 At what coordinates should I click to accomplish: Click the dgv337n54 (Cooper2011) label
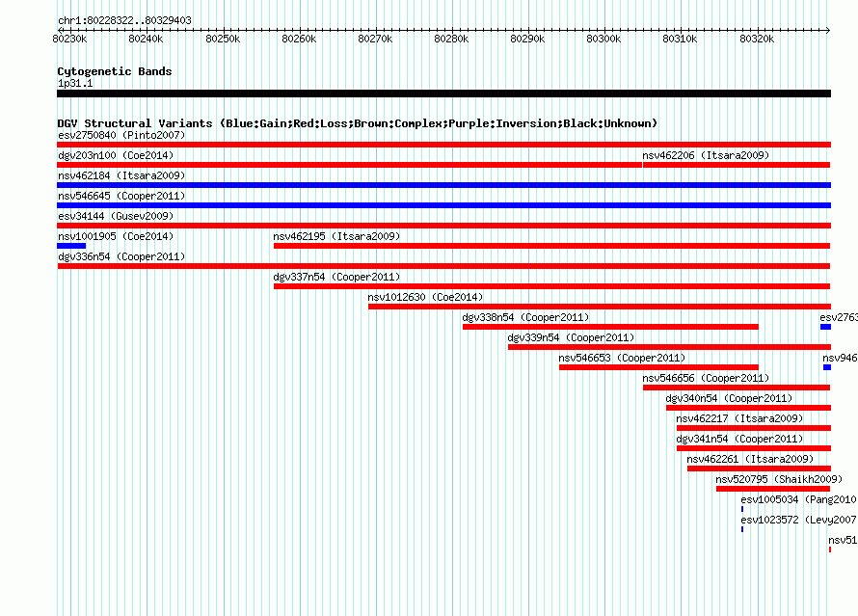pyautogui.click(x=336, y=277)
